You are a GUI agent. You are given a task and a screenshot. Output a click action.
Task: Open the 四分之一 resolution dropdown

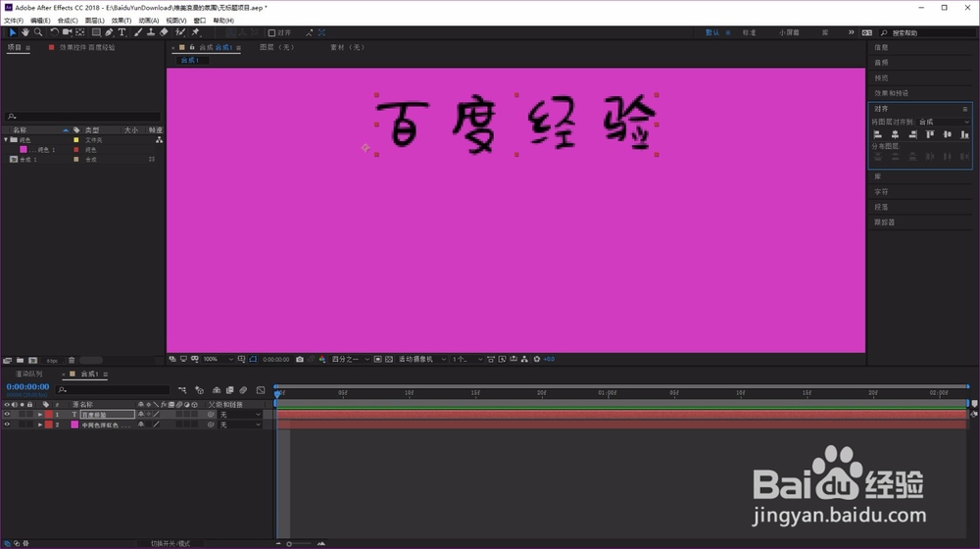coord(350,359)
